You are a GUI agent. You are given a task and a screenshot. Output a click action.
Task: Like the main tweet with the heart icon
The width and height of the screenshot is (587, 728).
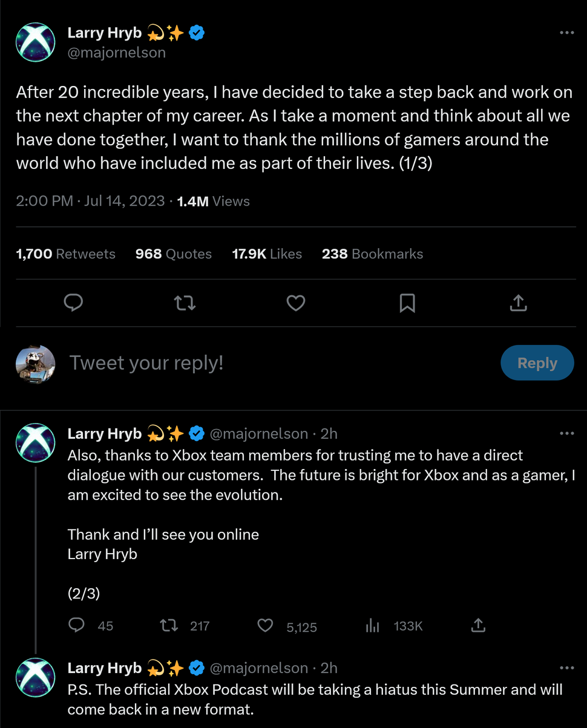point(295,303)
